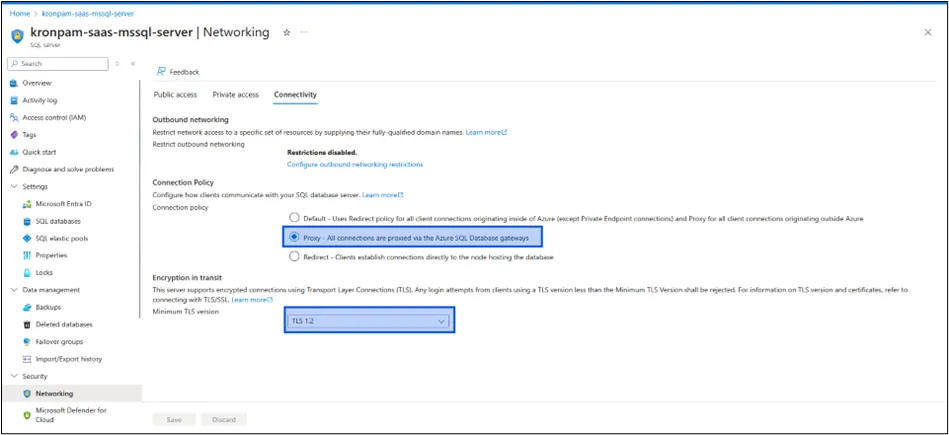Click the Networking shield icon

(x=27, y=393)
